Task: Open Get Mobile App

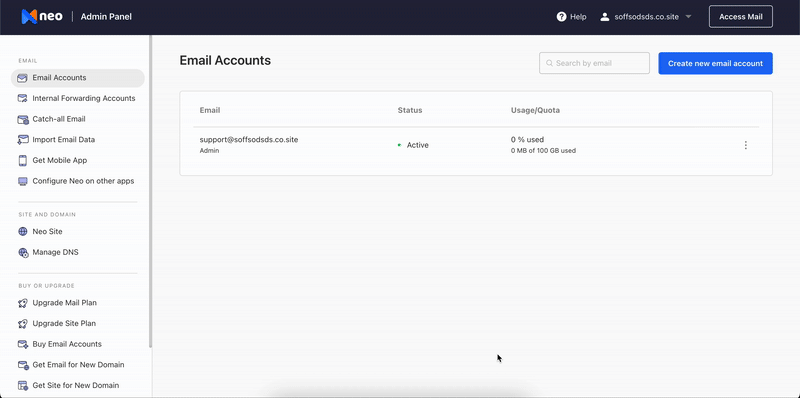Action: pyautogui.click(x=60, y=160)
